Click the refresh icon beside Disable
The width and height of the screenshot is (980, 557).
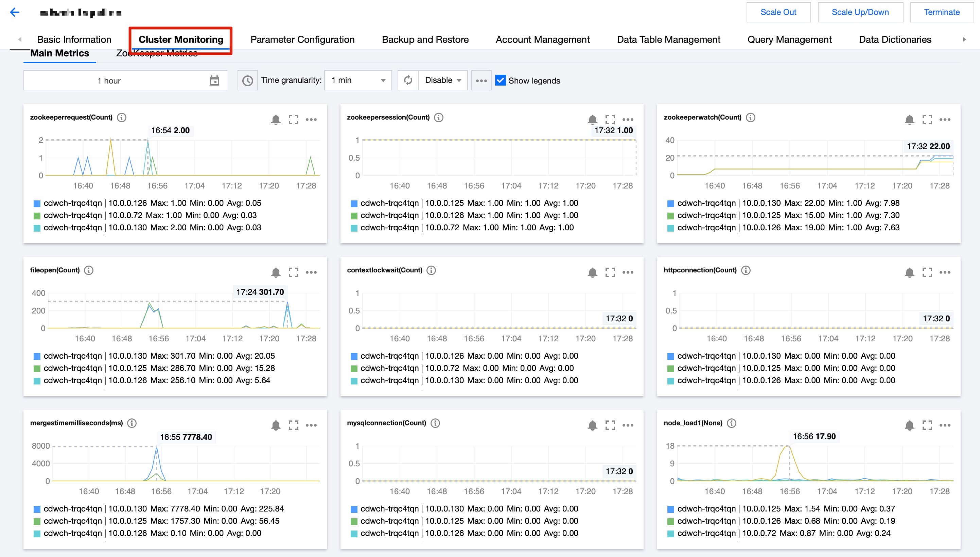click(x=408, y=80)
